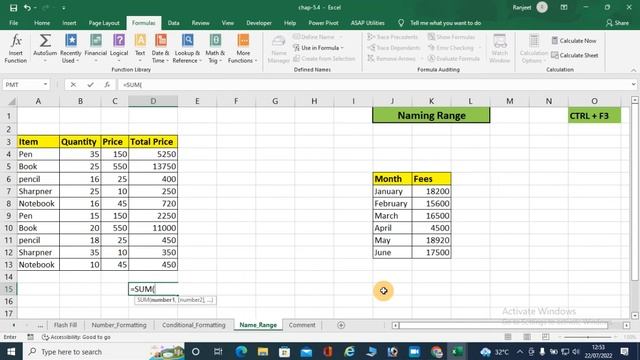Open Lookup & Reference functions

[x=187, y=48]
